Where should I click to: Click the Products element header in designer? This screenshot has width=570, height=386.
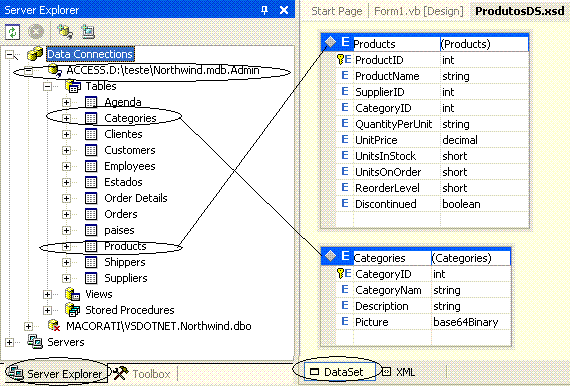click(x=425, y=44)
